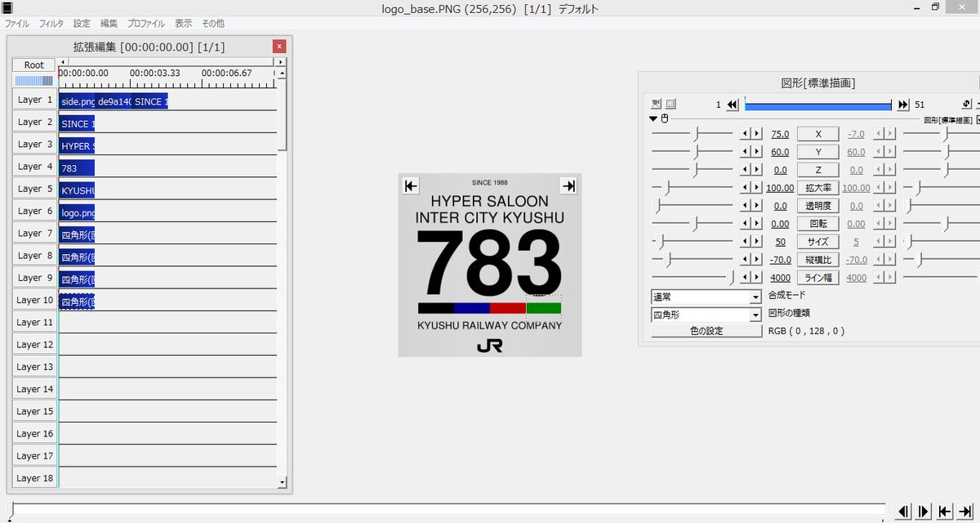The image size is (980, 523).
Task: Click the mouse icon beside the expander triangle
Action: coord(665,119)
